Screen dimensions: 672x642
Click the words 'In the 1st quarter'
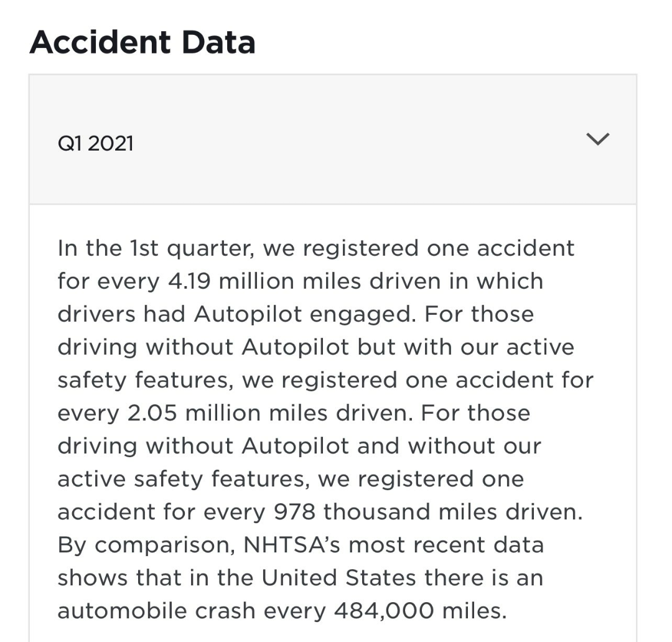(x=154, y=249)
